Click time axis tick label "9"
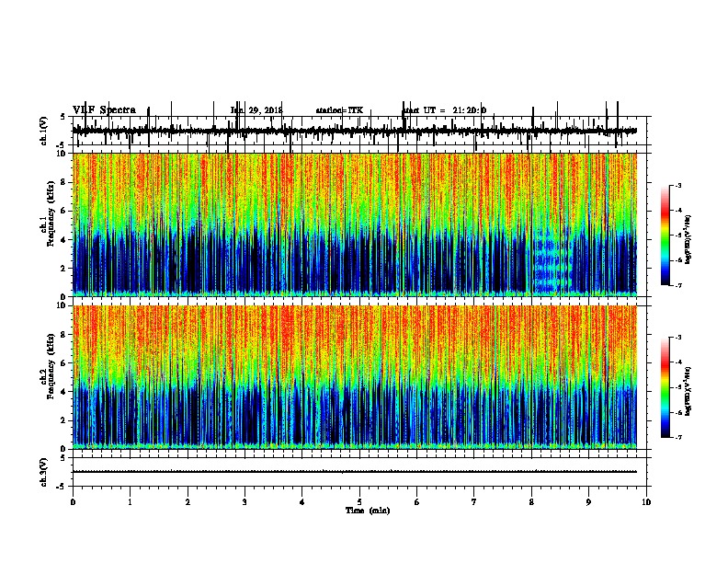The width and height of the screenshot is (728, 563). point(588,501)
